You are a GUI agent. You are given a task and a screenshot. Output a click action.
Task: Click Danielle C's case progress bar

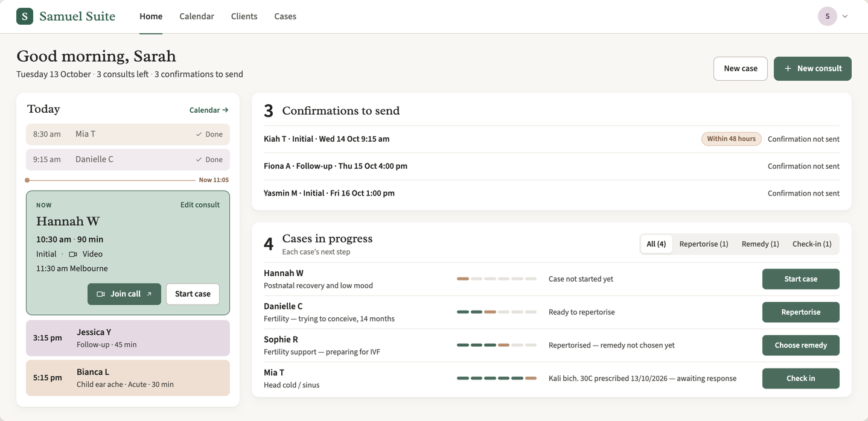(497, 312)
